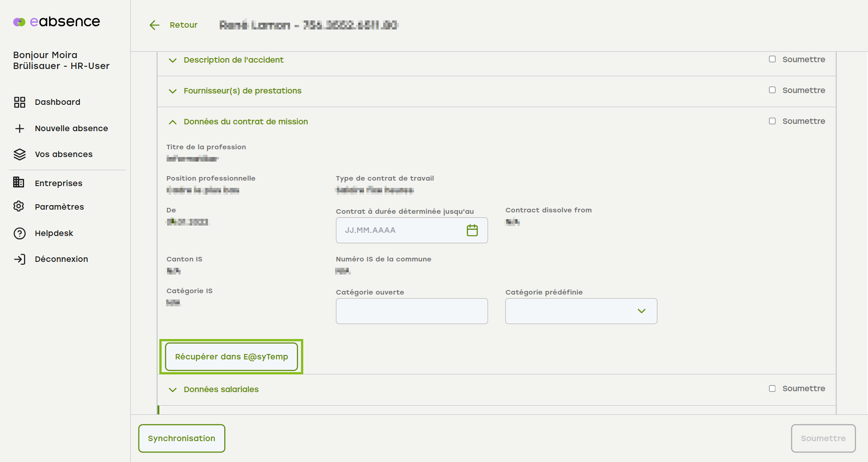Click the Helpdesk question mark icon
The image size is (868, 462).
(x=20, y=233)
